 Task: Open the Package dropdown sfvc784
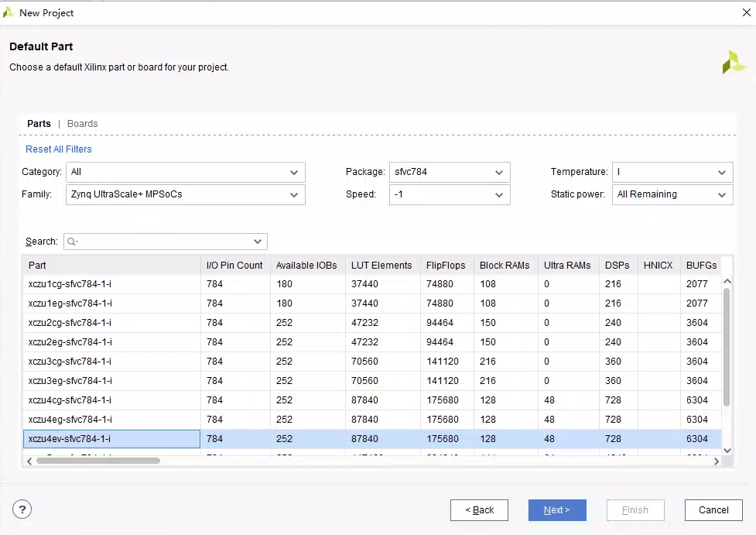point(450,172)
